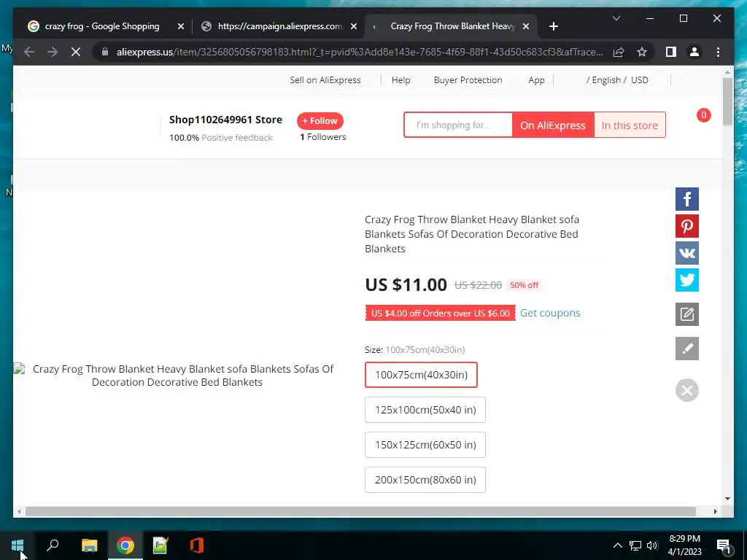Open Shop1102649961 Store page

point(225,120)
